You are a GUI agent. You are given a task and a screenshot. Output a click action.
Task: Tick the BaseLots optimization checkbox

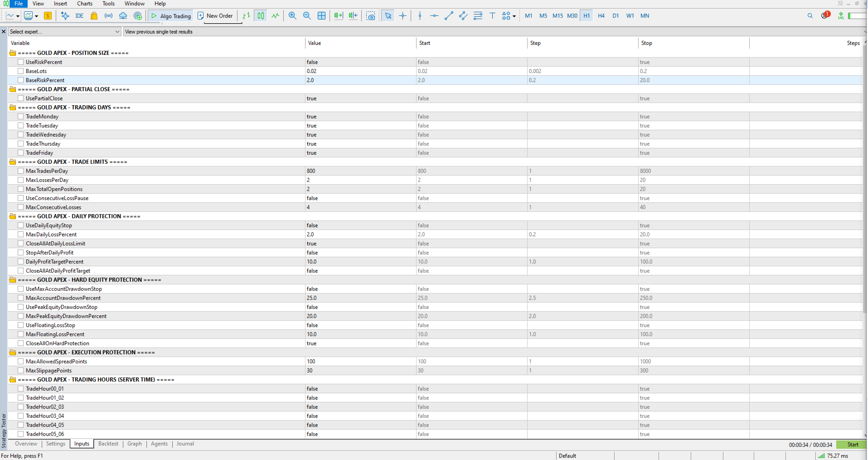pos(20,71)
